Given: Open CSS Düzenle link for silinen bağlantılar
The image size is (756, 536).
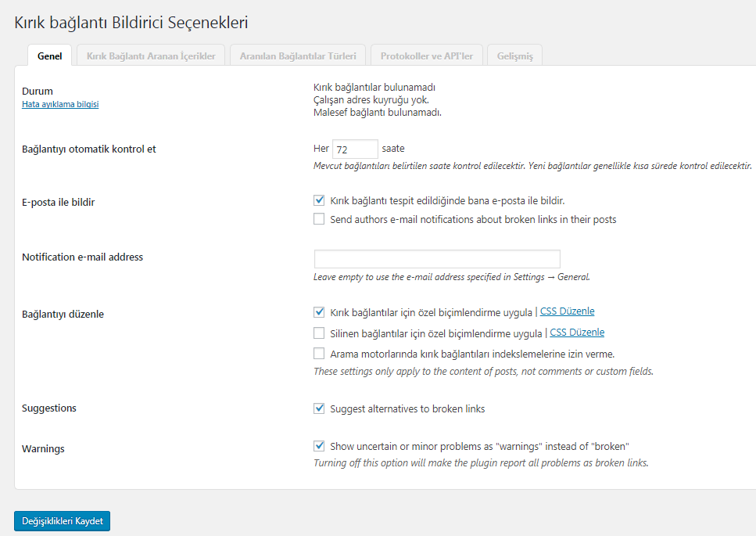Looking at the screenshot, I should tap(577, 333).
